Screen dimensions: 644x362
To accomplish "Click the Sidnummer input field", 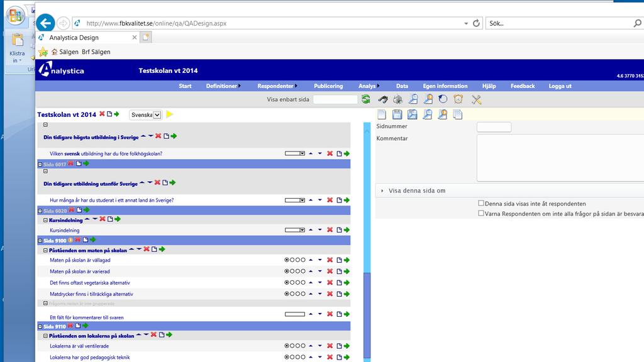I will click(494, 127).
